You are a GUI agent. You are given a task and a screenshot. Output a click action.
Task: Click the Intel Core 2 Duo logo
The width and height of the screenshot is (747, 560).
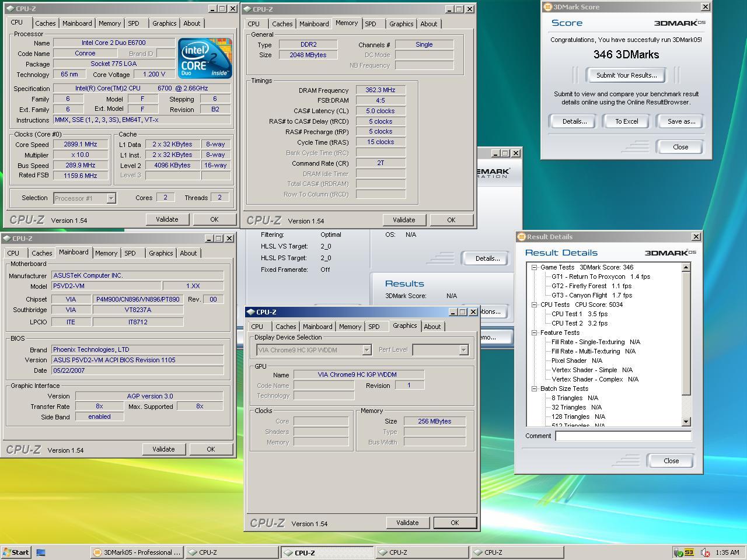pyautogui.click(x=205, y=58)
